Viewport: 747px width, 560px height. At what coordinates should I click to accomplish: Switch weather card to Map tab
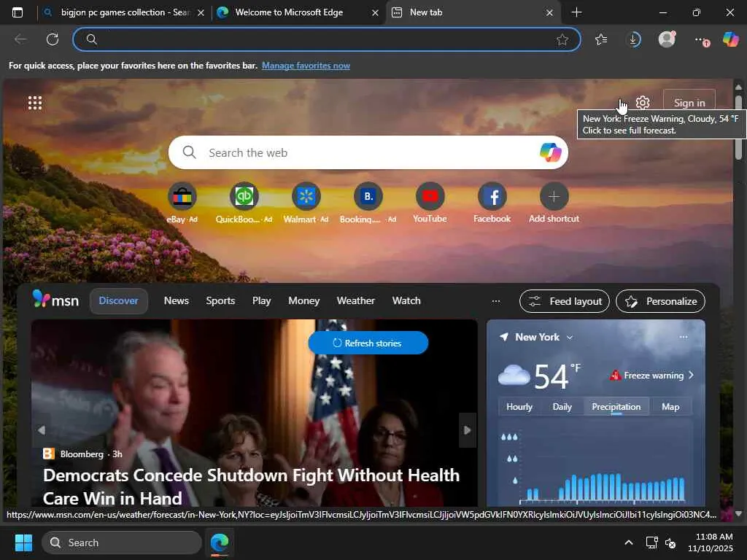tap(670, 407)
